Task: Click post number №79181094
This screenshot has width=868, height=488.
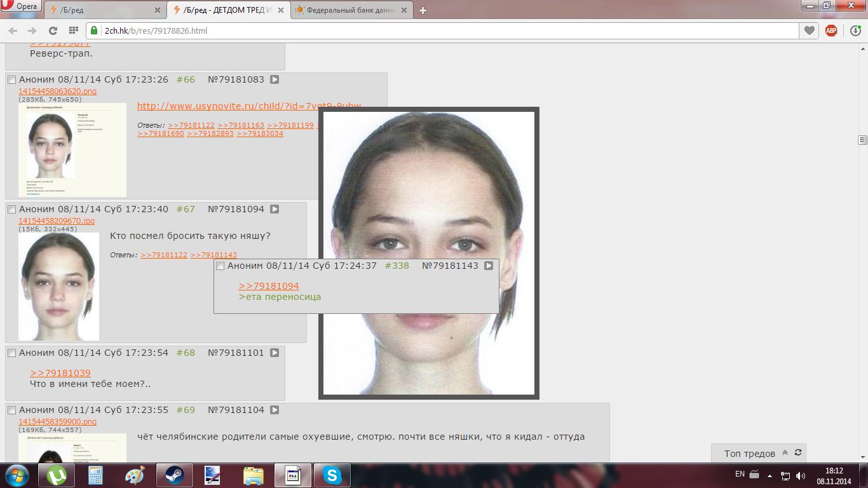Action: click(x=236, y=209)
